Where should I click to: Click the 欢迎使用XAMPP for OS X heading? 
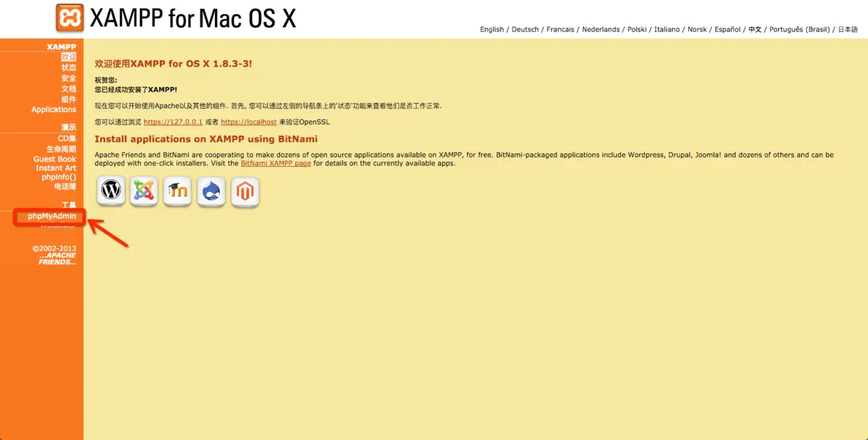174,64
